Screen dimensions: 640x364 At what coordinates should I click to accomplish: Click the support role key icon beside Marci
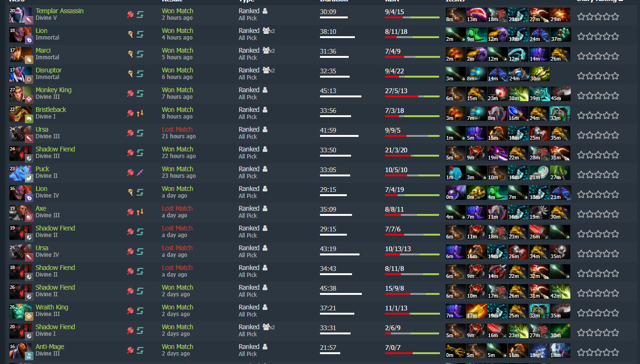[x=130, y=54]
